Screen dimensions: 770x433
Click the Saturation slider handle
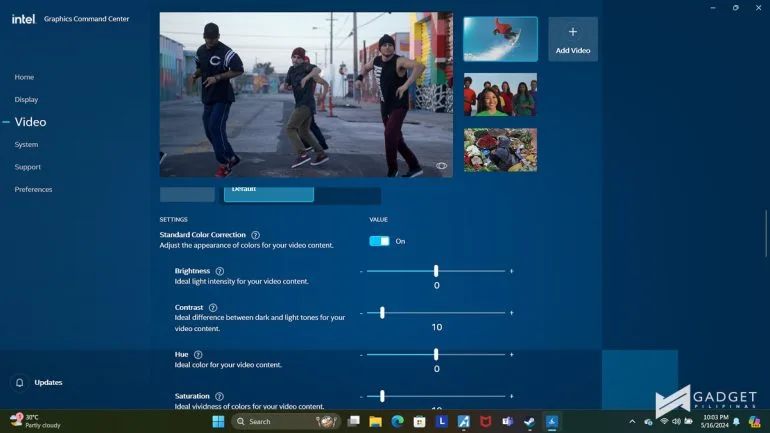point(382,396)
